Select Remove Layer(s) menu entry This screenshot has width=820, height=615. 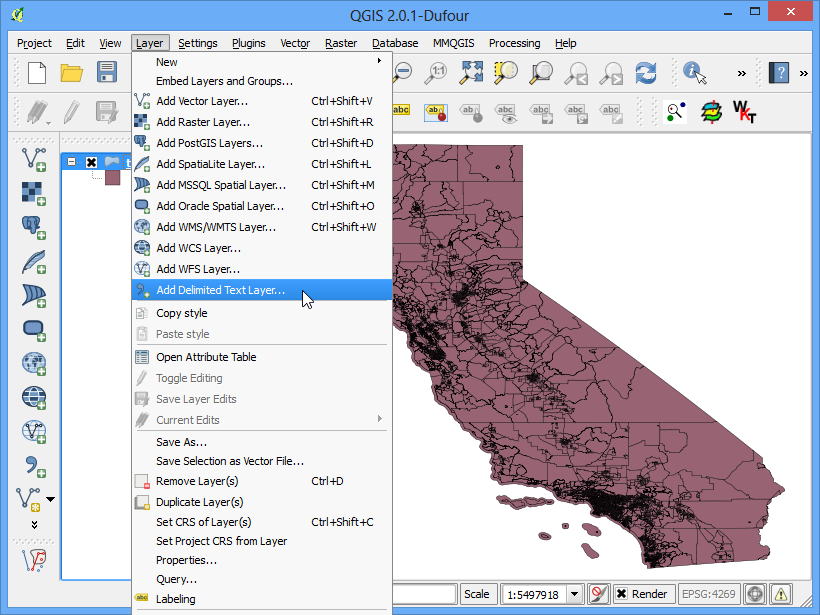(x=262, y=481)
